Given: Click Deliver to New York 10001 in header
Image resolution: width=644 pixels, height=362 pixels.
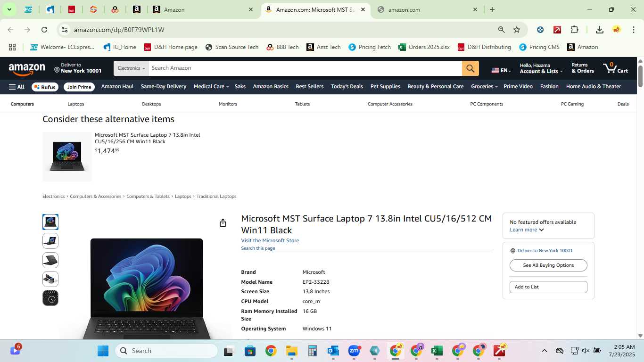Looking at the screenshot, I should click(x=78, y=68).
